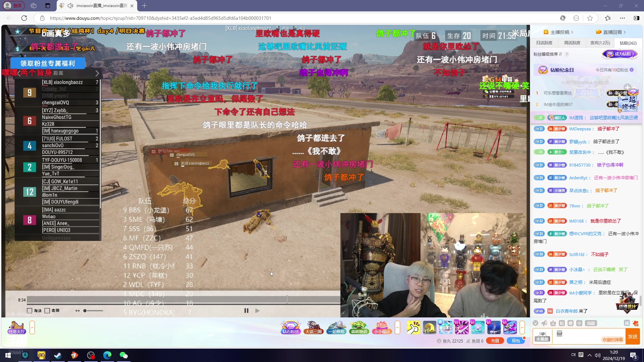Switch to the 贵宾(1.2万) tab

point(600,43)
